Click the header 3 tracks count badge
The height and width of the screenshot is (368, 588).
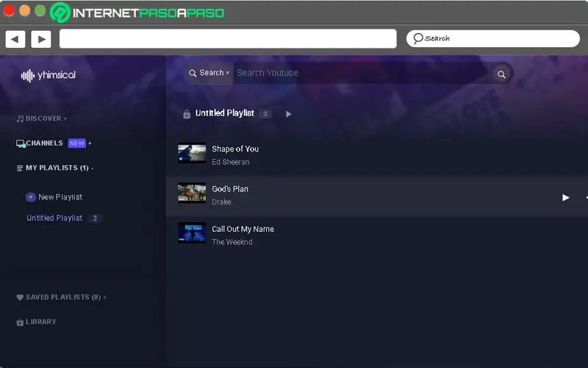[x=265, y=114]
